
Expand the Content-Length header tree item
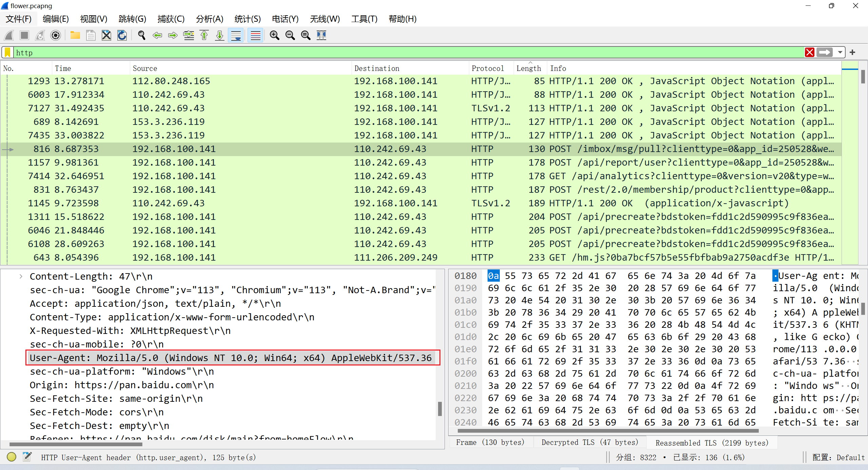[21, 277]
